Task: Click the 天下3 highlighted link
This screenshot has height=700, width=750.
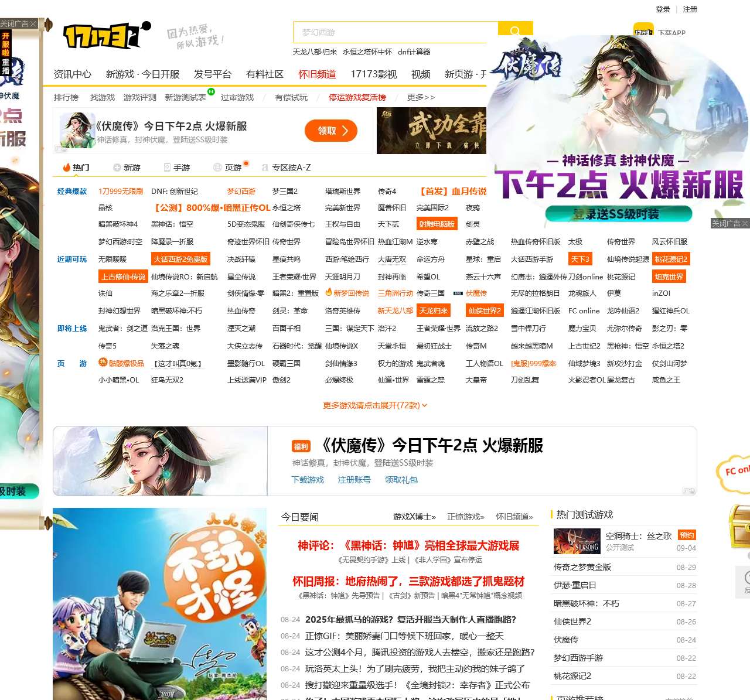Action: pyautogui.click(x=581, y=259)
